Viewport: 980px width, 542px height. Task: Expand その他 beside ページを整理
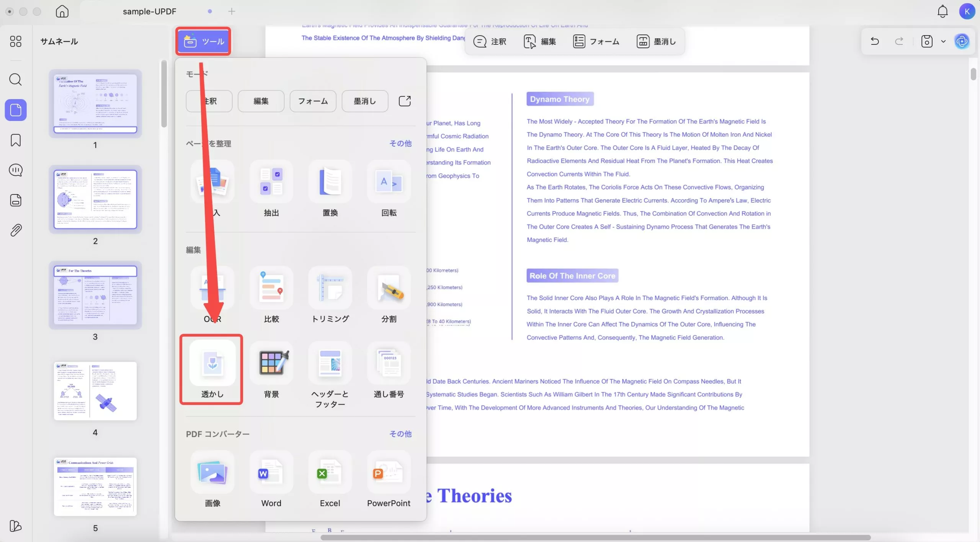(x=400, y=144)
